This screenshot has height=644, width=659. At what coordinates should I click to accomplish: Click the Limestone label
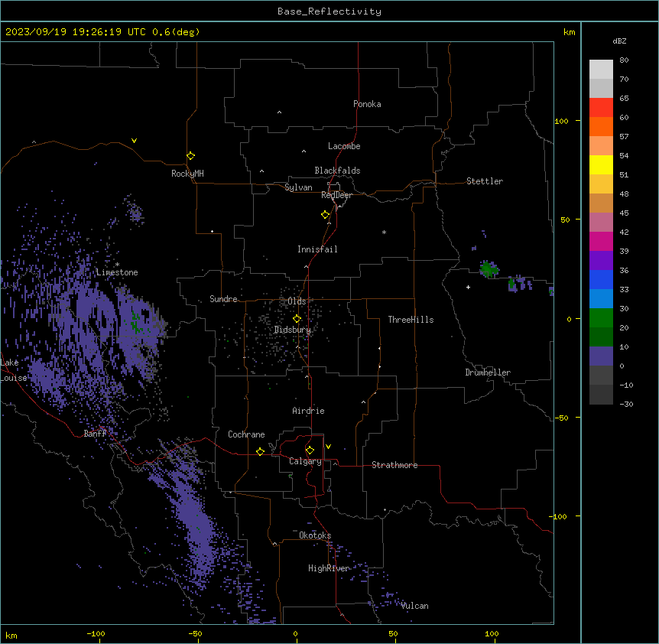click(117, 272)
